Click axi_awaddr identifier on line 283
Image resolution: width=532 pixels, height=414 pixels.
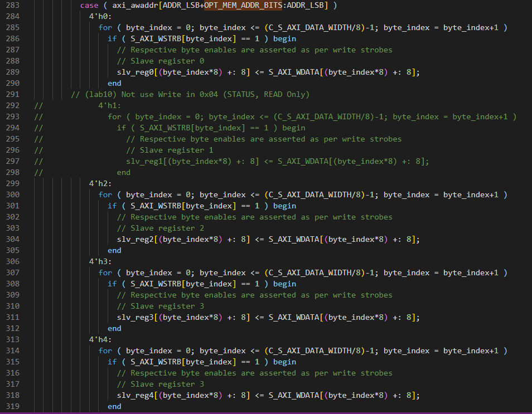135,6
